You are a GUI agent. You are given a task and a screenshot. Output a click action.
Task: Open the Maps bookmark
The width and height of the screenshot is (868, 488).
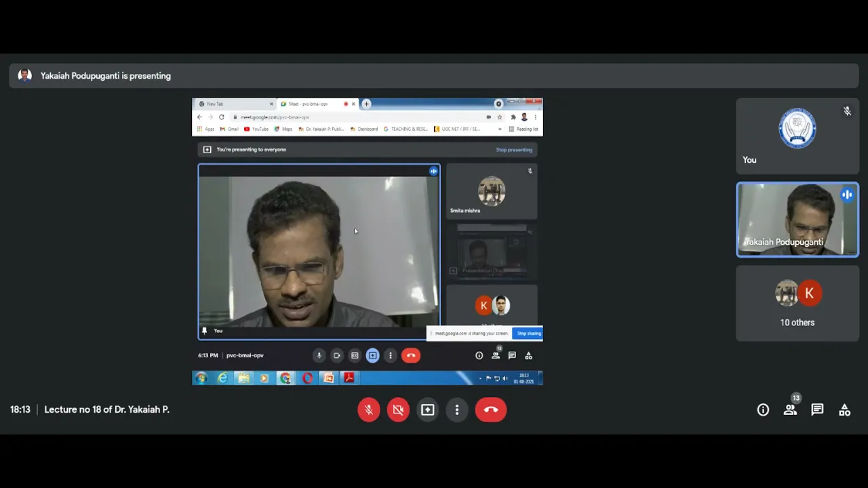[x=283, y=129]
